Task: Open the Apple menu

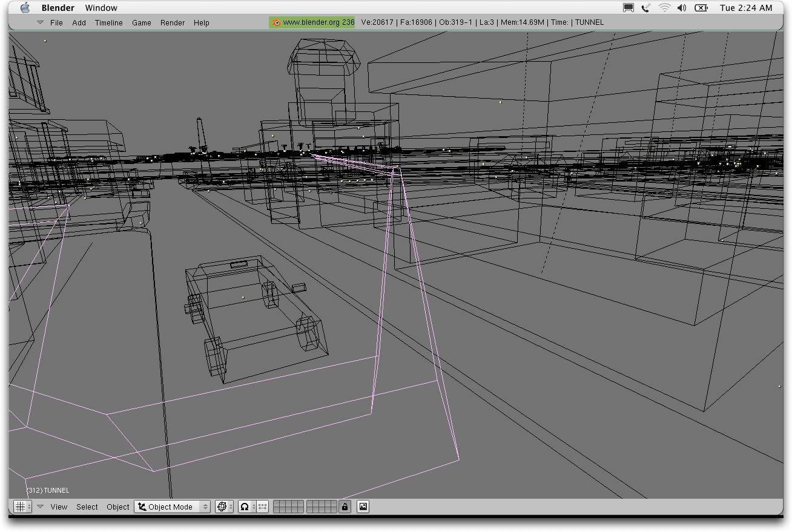Action: click(25, 8)
